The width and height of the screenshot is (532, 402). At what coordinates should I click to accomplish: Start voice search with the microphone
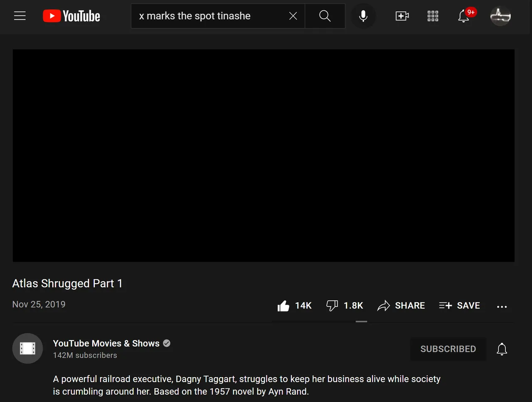[363, 16]
